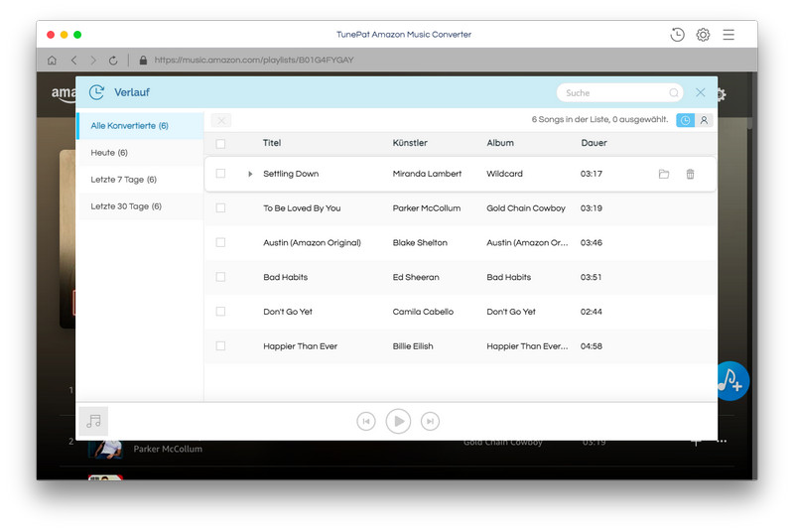Select the Don't Go Yet song title
This screenshot has width=794, height=532.
288,312
